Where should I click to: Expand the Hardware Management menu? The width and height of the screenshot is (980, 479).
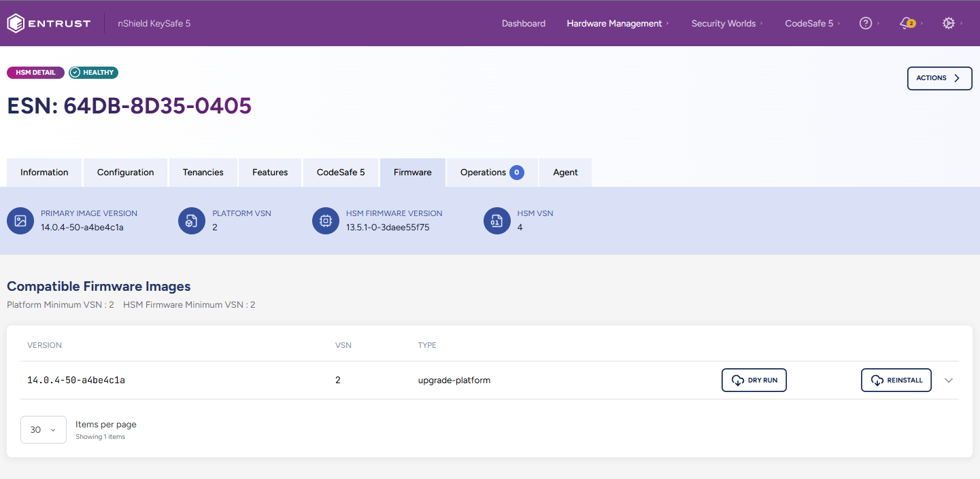click(x=614, y=23)
